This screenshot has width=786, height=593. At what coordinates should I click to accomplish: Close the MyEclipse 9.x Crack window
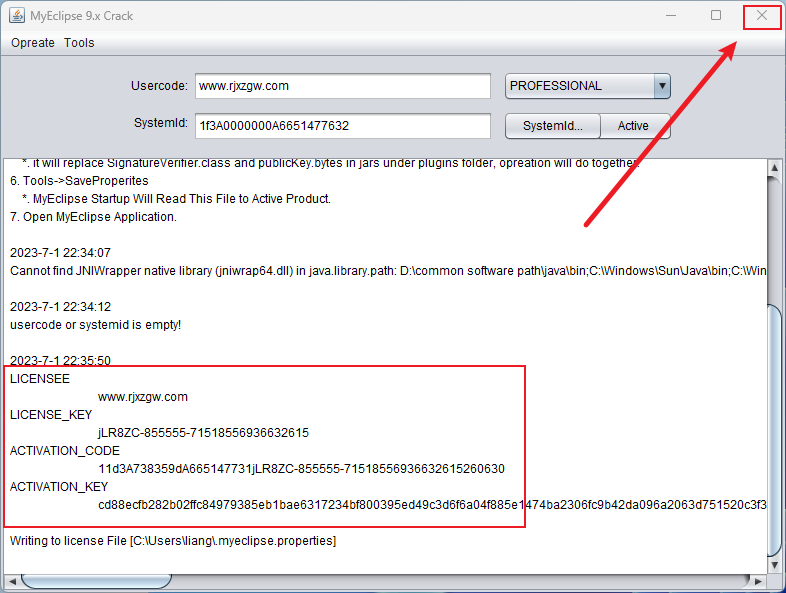[x=762, y=16]
